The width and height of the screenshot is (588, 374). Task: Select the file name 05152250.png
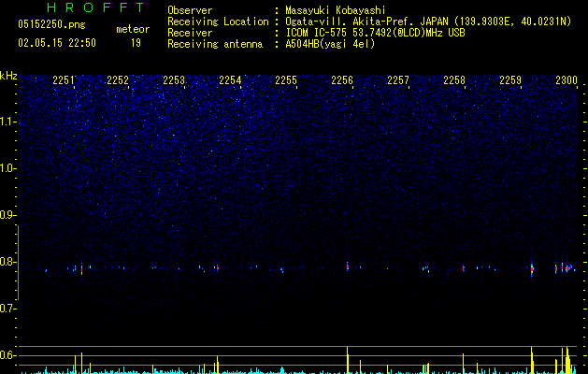coord(51,24)
